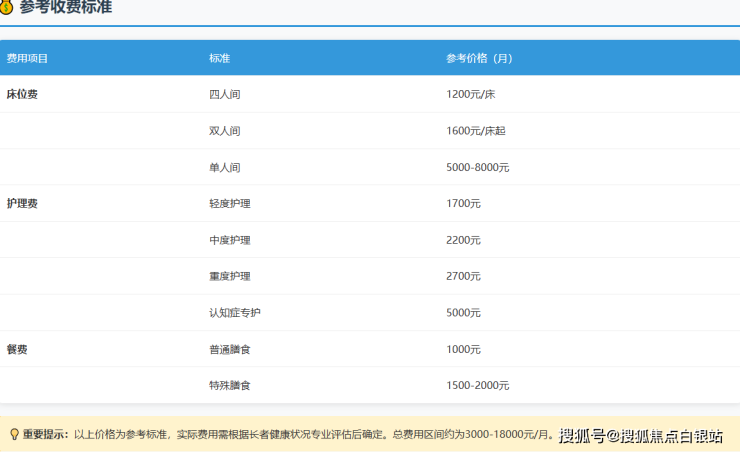Select the 费用项目 column header

point(27,58)
